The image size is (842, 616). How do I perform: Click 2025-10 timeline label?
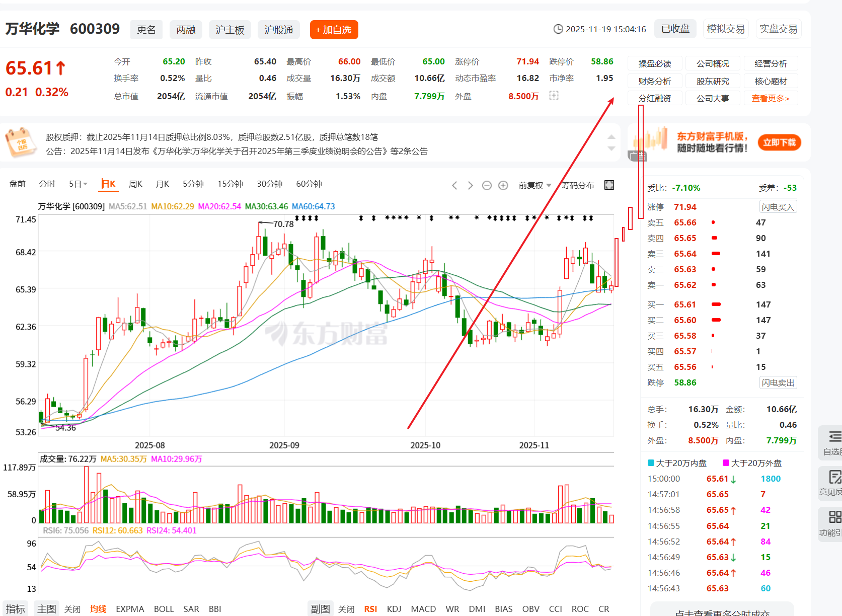point(425,445)
